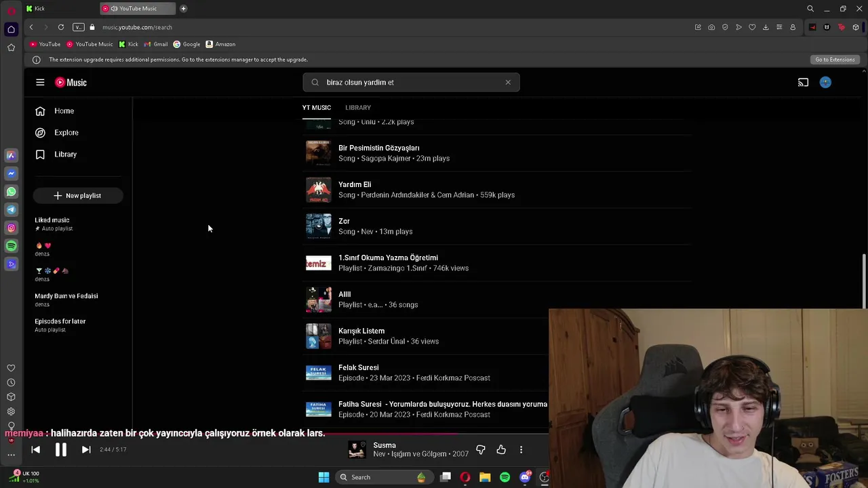Pause the current song
The image size is (868, 488).
tap(60, 449)
